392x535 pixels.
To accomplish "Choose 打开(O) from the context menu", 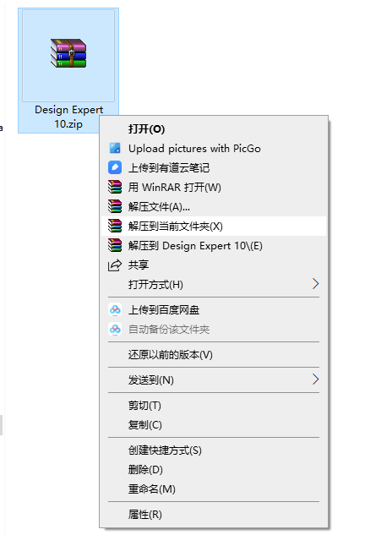I will click(x=214, y=129).
